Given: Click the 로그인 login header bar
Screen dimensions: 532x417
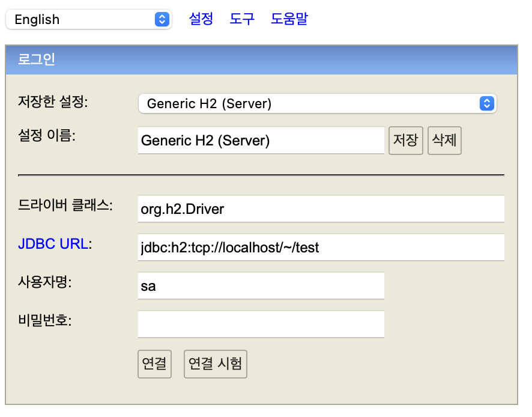Looking at the screenshot, I should coord(264,59).
